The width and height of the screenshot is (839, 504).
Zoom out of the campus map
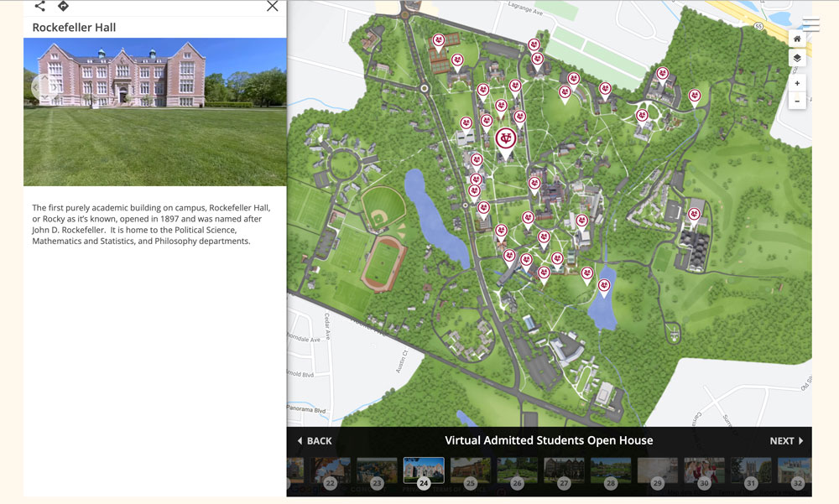pyautogui.click(x=797, y=101)
